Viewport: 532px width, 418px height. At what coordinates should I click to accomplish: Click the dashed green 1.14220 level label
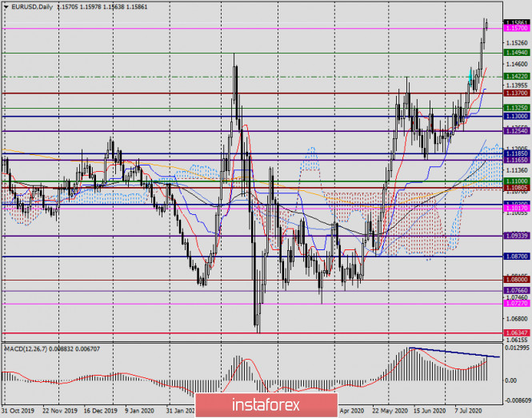pos(514,76)
